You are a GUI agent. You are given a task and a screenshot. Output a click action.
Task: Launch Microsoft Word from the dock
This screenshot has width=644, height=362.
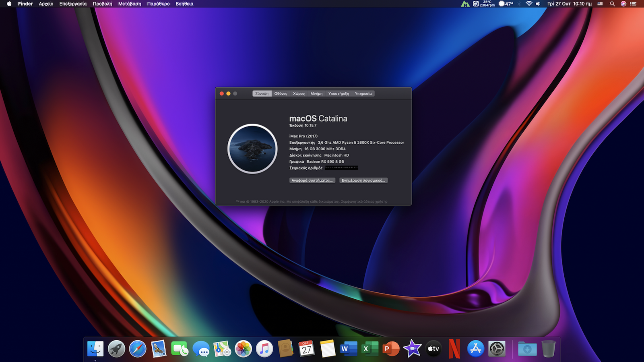[349, 349]
